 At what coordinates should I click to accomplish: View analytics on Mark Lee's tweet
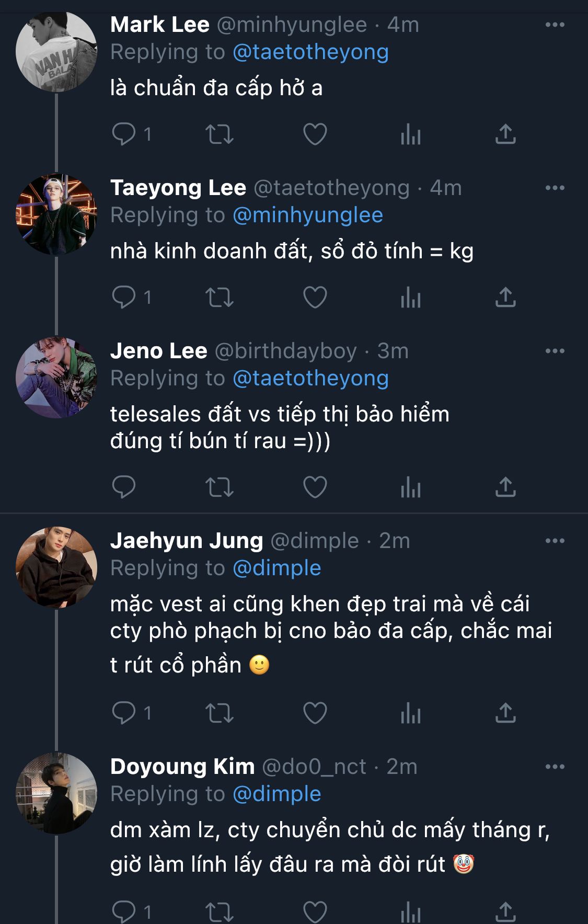pyautogui.click(x=411, y=134)
